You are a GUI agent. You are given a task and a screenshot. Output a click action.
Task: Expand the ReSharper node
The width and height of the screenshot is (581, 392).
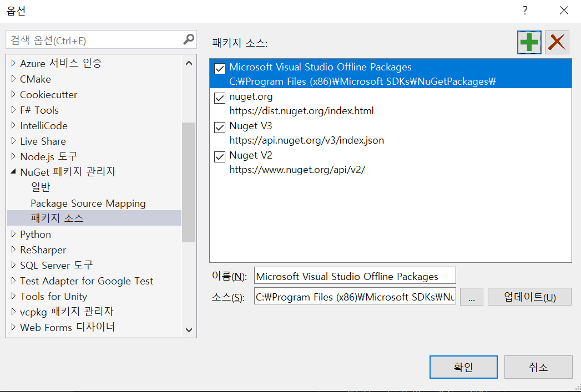[13, 250]
